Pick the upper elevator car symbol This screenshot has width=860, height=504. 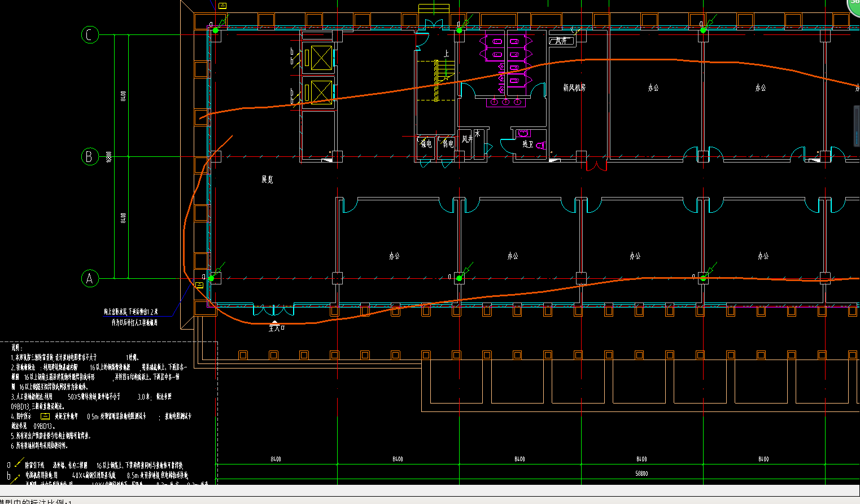point(321,58)
